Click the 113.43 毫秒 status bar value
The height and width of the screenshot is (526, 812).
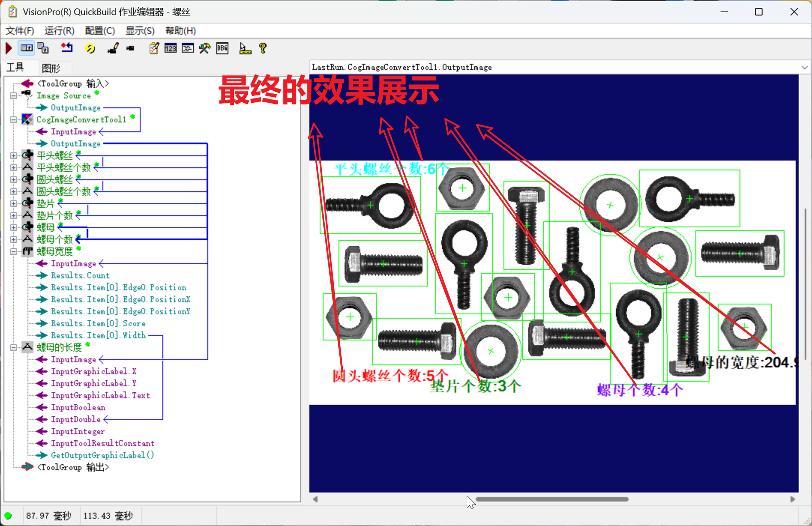coord(108,516)
